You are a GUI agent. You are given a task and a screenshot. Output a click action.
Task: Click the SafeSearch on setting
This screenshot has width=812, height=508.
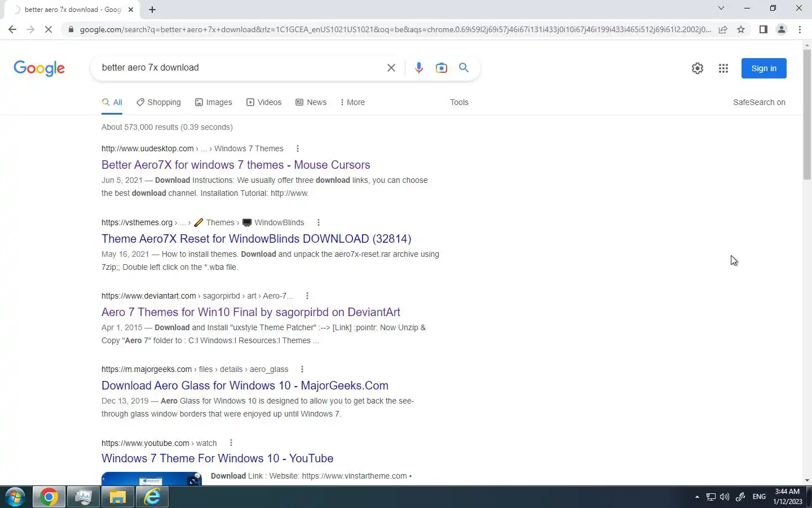point(759,102)
